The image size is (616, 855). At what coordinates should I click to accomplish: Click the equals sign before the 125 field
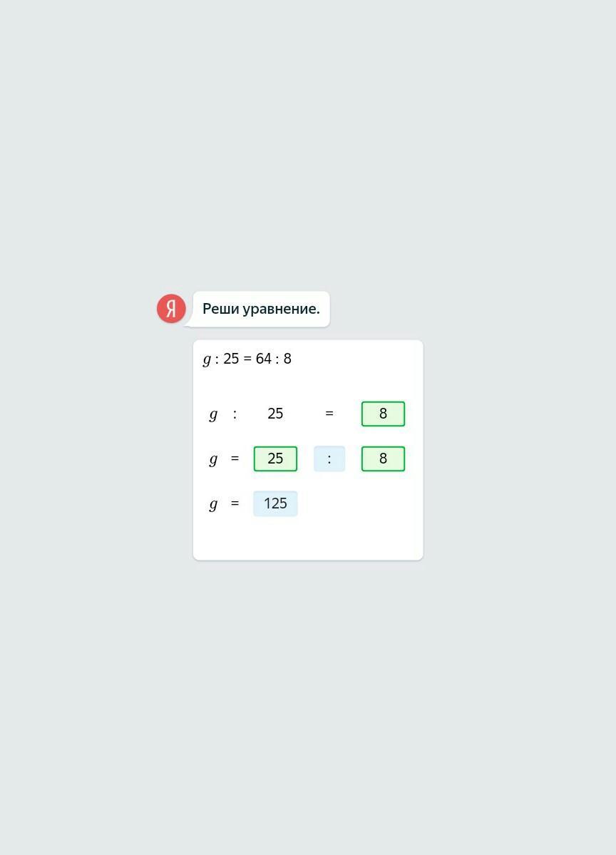point(235,503)
